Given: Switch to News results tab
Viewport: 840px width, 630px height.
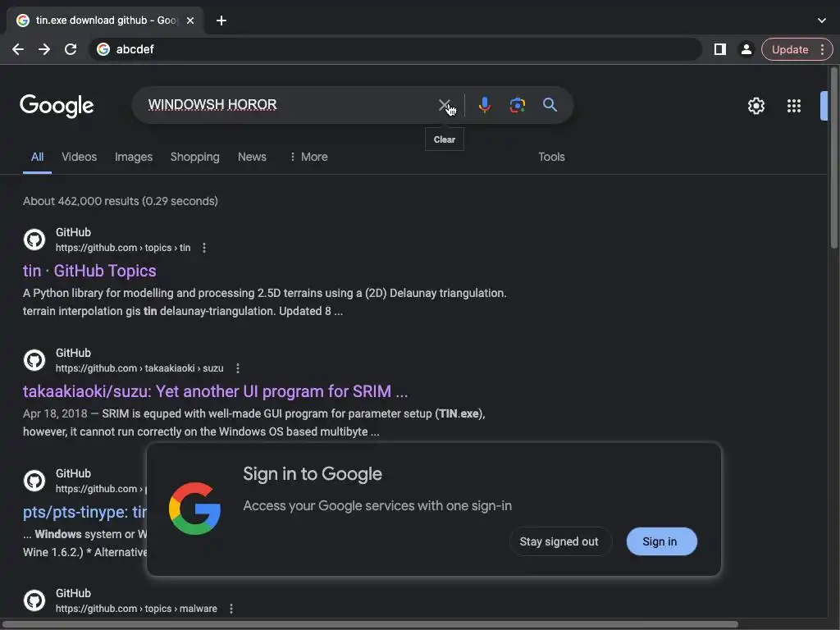Looking at the screenshot, I should pos(252,157).
